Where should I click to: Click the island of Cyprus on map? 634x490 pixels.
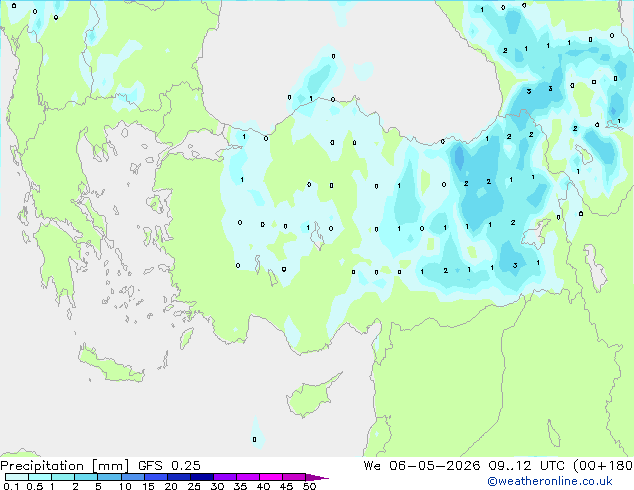pyautogui.click(x=311, y=397)
